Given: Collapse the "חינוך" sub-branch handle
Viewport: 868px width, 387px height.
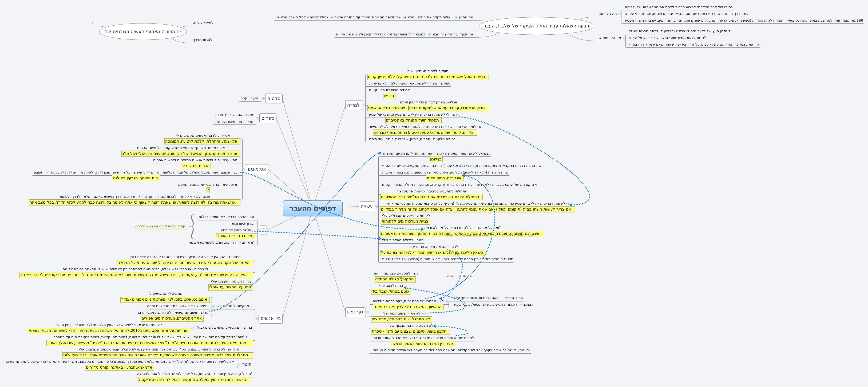Looking at the screenshot, I should click(x=239, y=365).
